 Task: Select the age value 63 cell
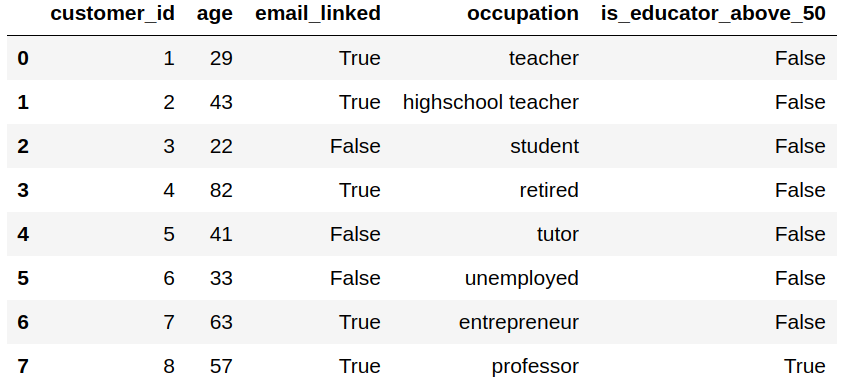(221, 322)
